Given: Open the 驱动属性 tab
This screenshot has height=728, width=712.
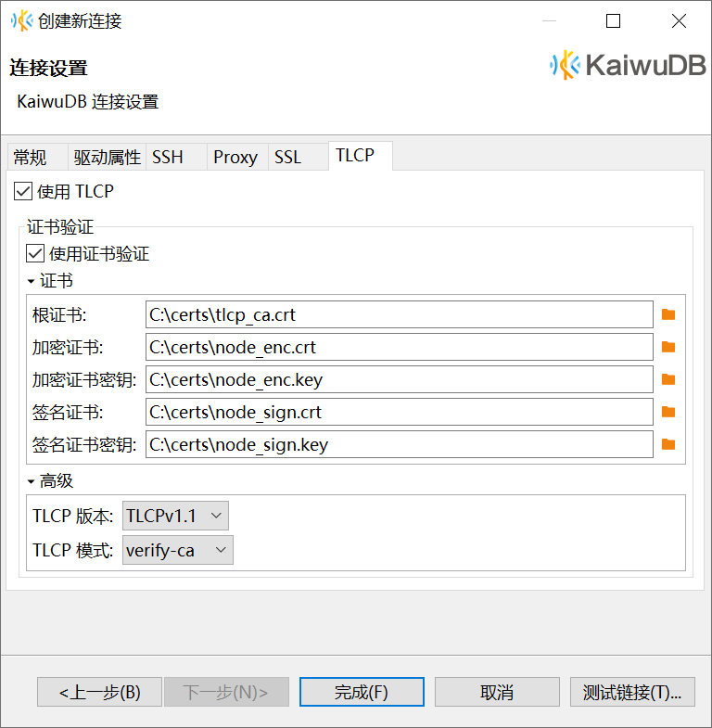Looking at the screenshot, I should pos(107,157).
